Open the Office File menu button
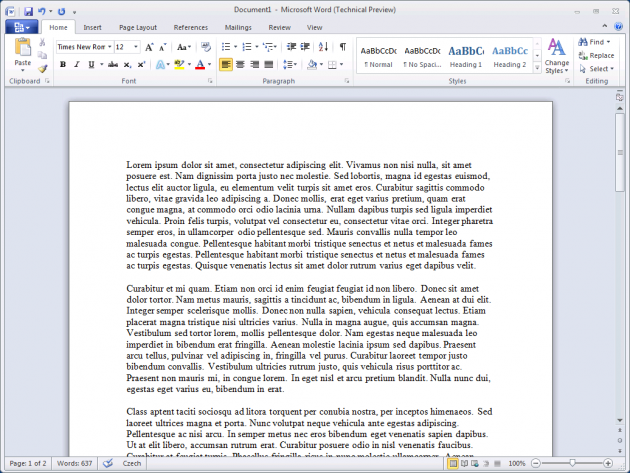630x473 pixels. [22, 27]
